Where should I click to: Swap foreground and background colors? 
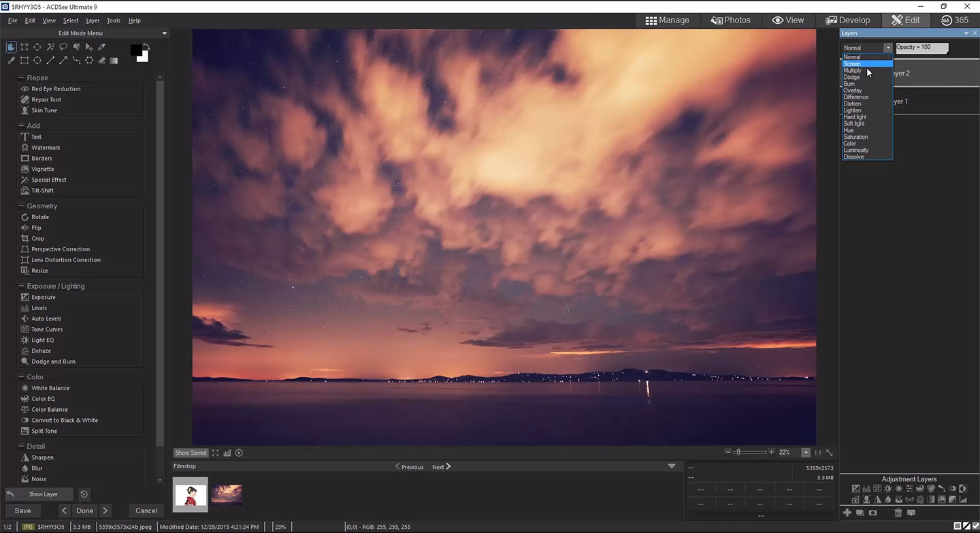(146, 47)
